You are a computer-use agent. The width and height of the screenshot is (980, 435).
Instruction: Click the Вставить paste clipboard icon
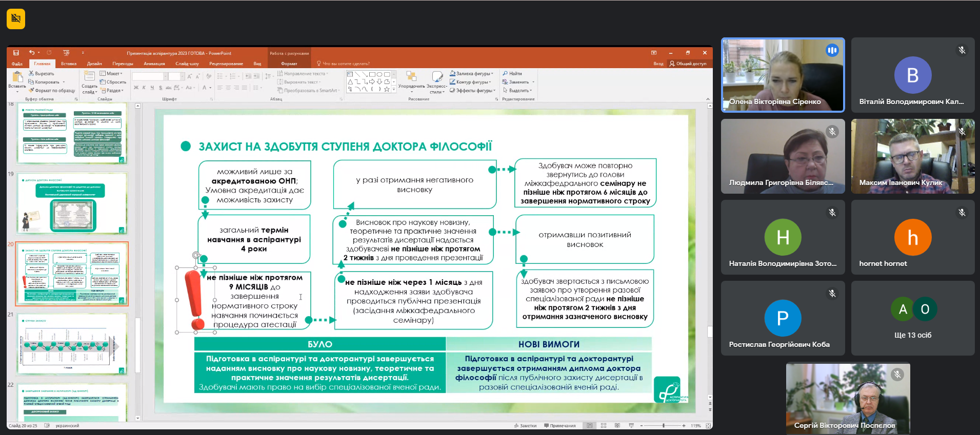click(x=17, y=77)
